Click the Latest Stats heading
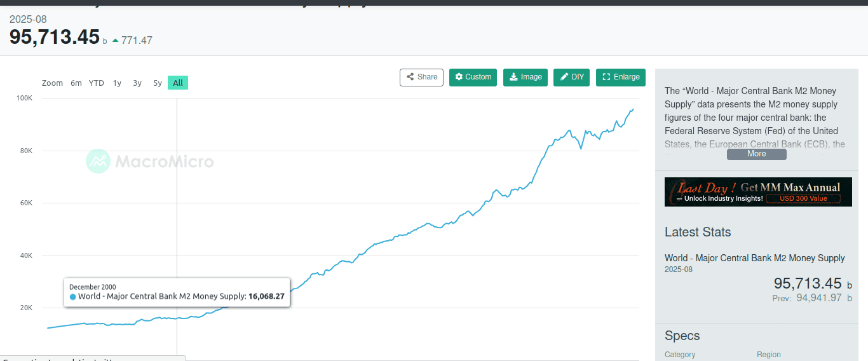The width and height of the screenshot is (868, 361). click(x=697, y=232)
